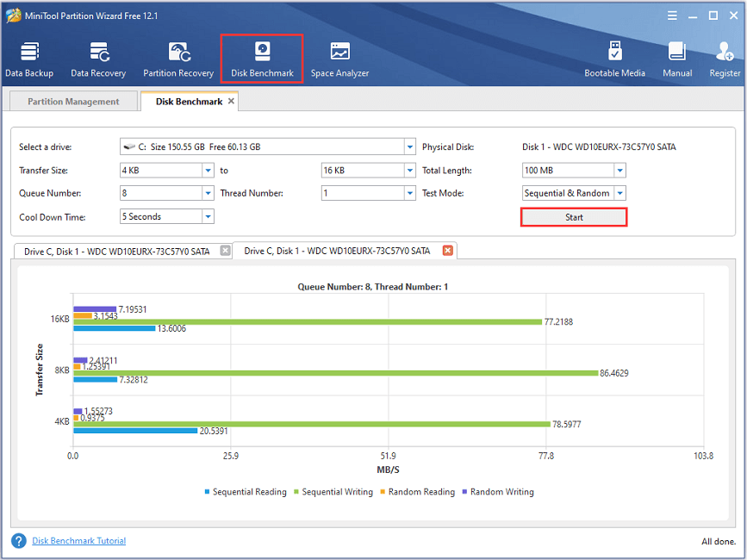Close the active Drive C result tab with red X

click(x=447, y=251)
